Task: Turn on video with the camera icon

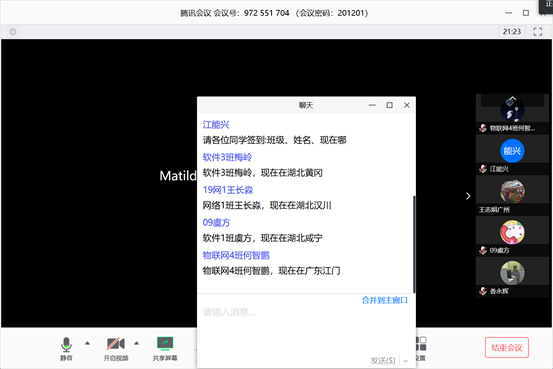Action: click(x=116, y=344)
